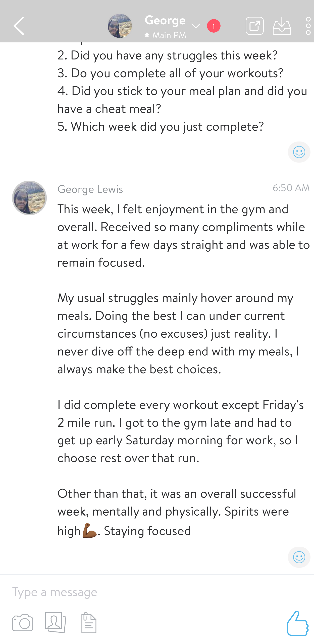This screenshot has width=314, height=644.
Task: Open the three-dot more options menu
Action: click(x=308, y=26)
